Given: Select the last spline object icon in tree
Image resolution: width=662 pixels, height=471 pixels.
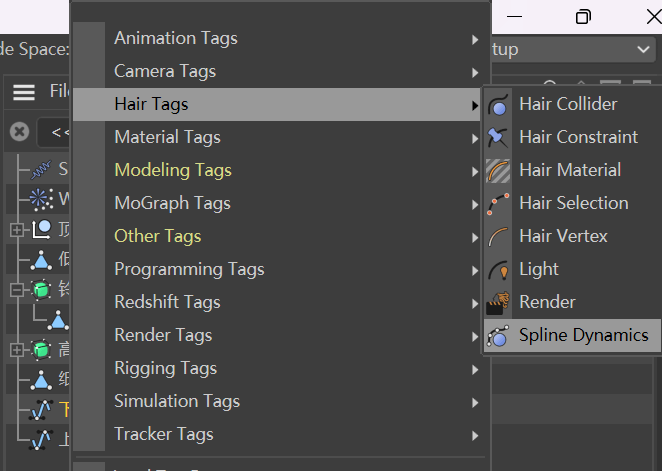Looking at the screenshot, I should pyautogui.click(x=41, y=440).
